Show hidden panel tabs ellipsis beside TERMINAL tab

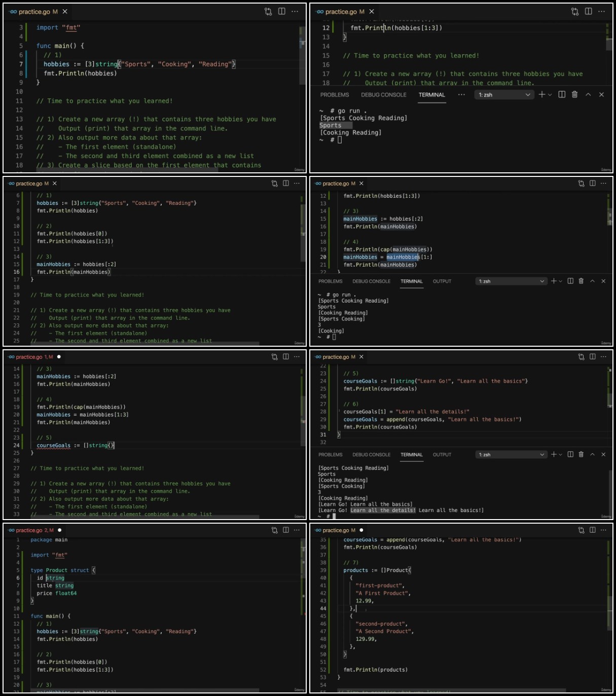pyautogui.click(x=461, y=94)
